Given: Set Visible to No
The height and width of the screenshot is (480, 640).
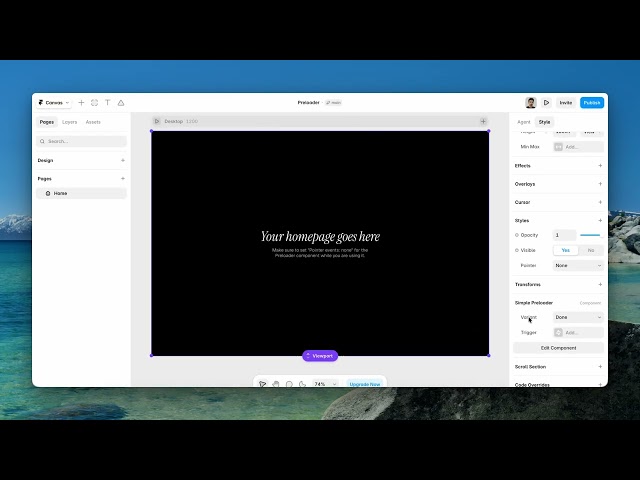Looking at the screenshot, I should coord(591,250).
